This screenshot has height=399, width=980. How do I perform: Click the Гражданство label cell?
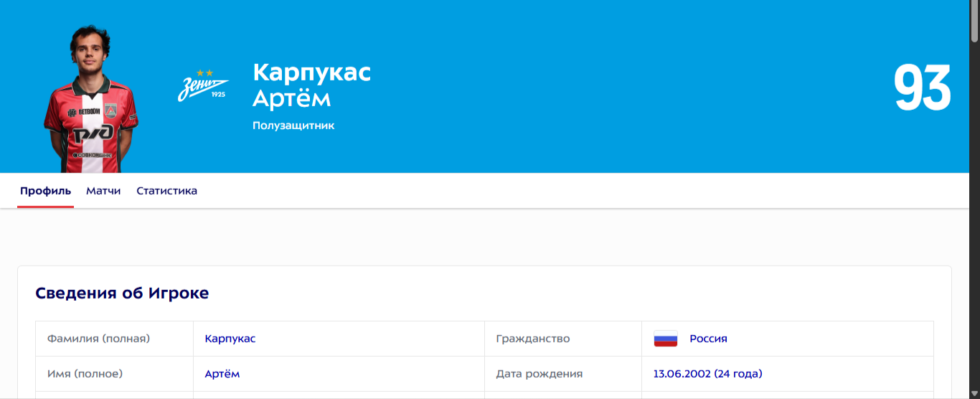click(563, 339)
